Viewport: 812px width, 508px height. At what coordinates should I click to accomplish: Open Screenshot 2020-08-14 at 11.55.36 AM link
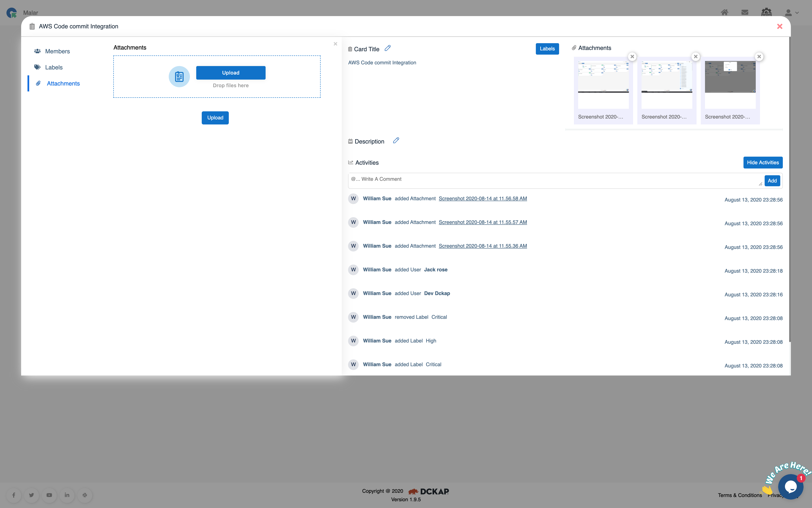pos(483,246)
